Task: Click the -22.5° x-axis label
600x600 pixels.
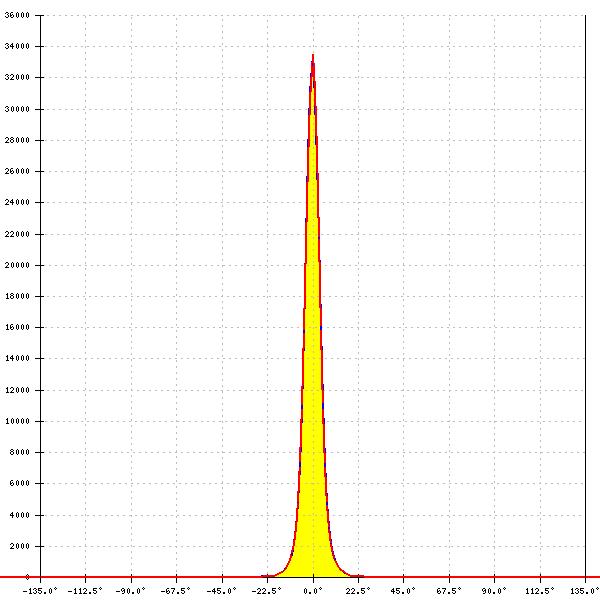Action: [x=267, y=591]
